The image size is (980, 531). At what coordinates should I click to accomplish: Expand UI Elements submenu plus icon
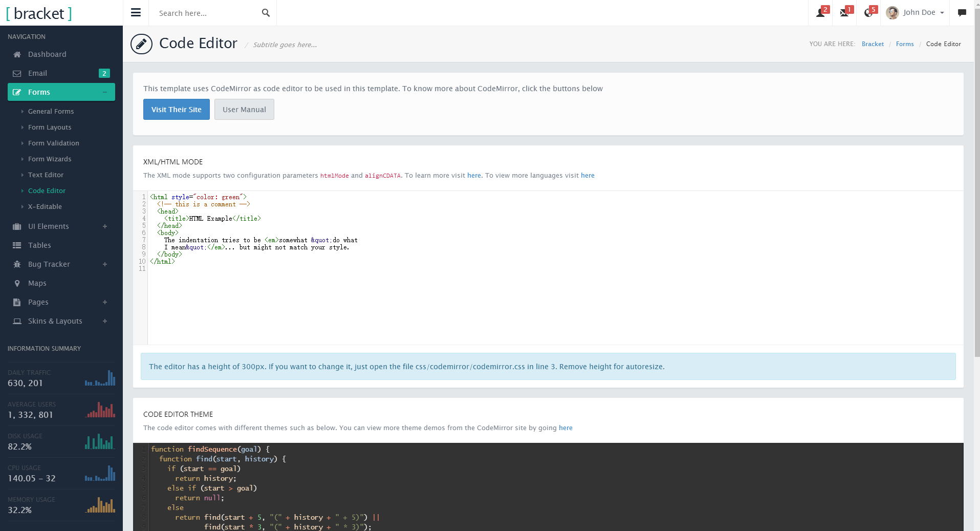coord(105,226)
